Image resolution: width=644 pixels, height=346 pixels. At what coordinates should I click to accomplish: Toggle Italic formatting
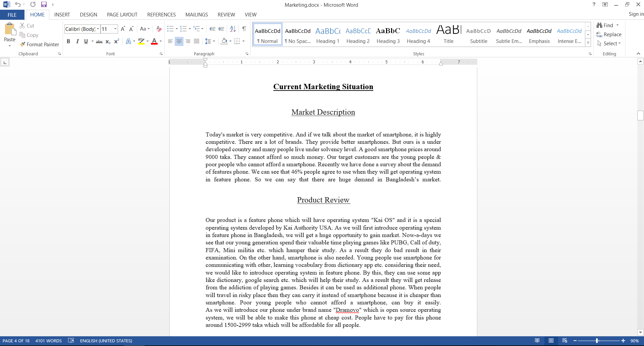click(77, 41)
